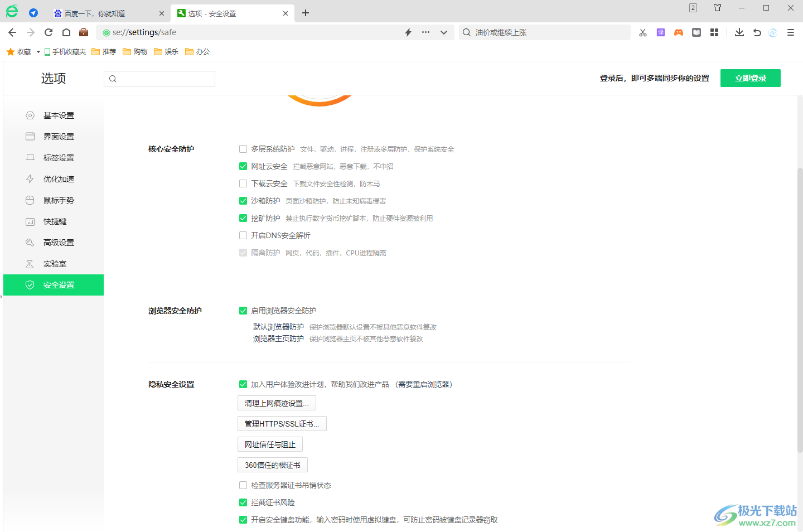Click the skin shirt icon in title bar
The image size is (803, 532).
tap(718, 8)
